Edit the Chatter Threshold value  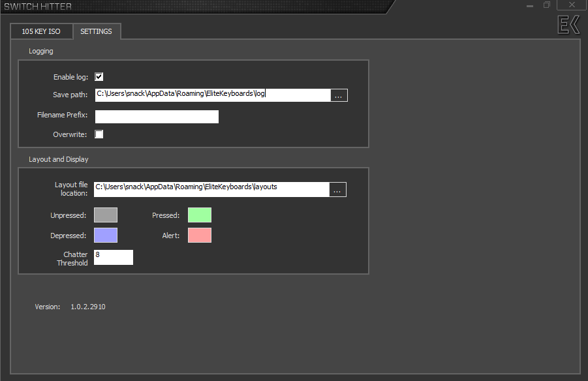click(114, 257)
